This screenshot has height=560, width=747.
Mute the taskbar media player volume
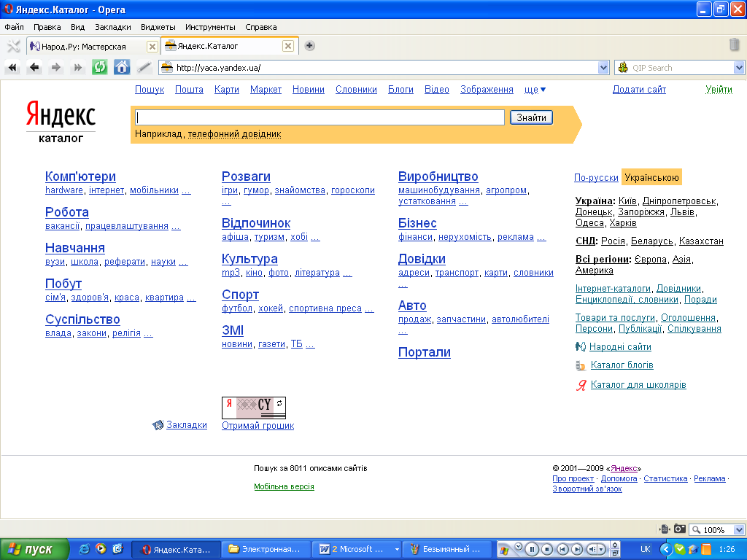[592, 549]
